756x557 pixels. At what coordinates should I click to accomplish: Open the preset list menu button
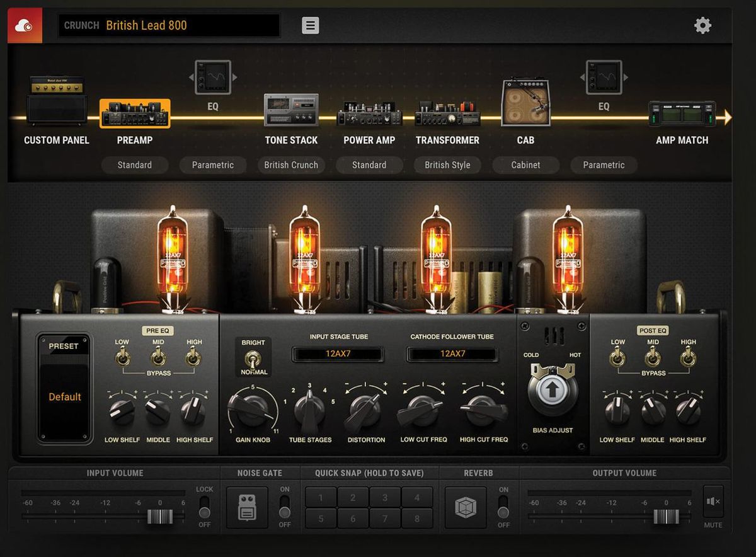310,25
